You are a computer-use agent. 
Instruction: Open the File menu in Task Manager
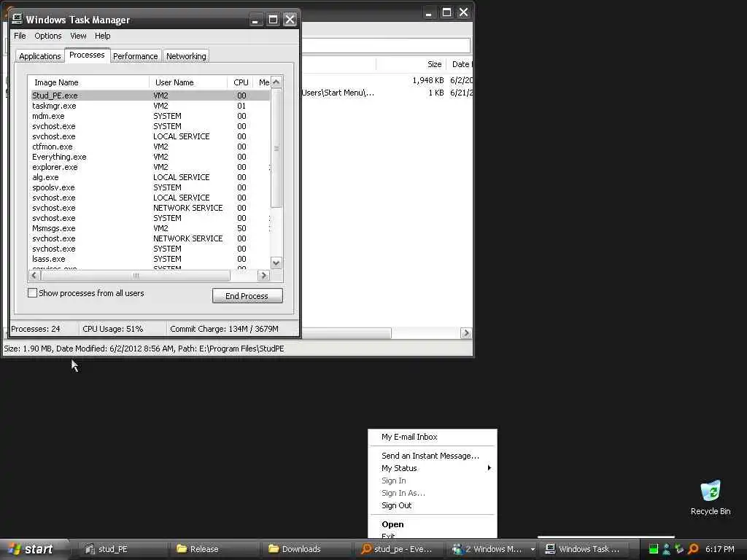point(20,36)
